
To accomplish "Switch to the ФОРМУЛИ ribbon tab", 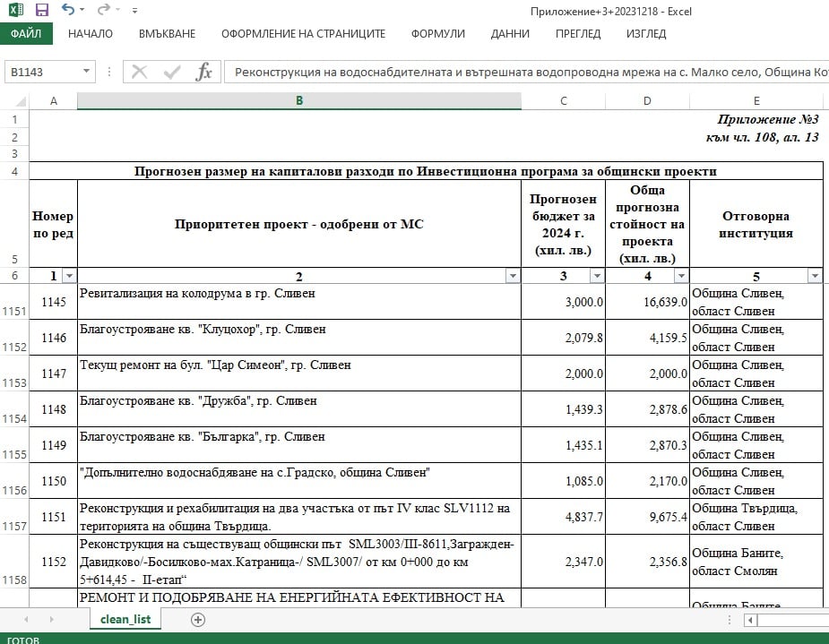I will coord(437,34).
